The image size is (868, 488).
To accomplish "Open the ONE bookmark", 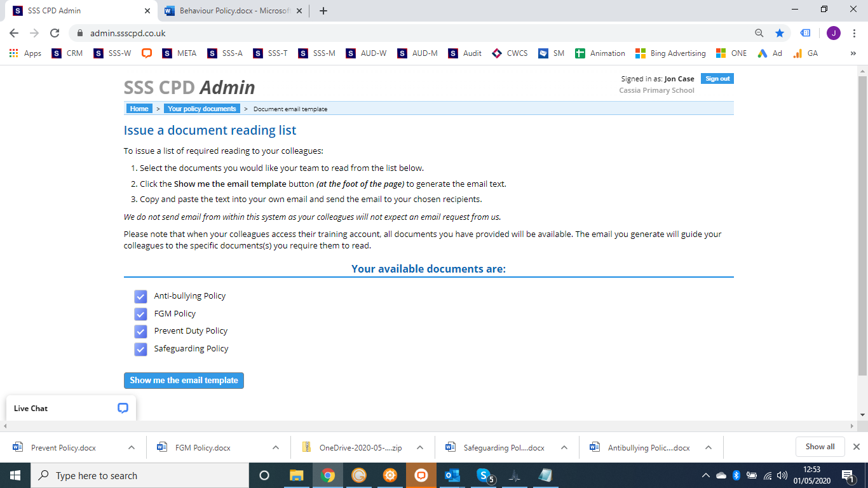I will tap(731, 53).
